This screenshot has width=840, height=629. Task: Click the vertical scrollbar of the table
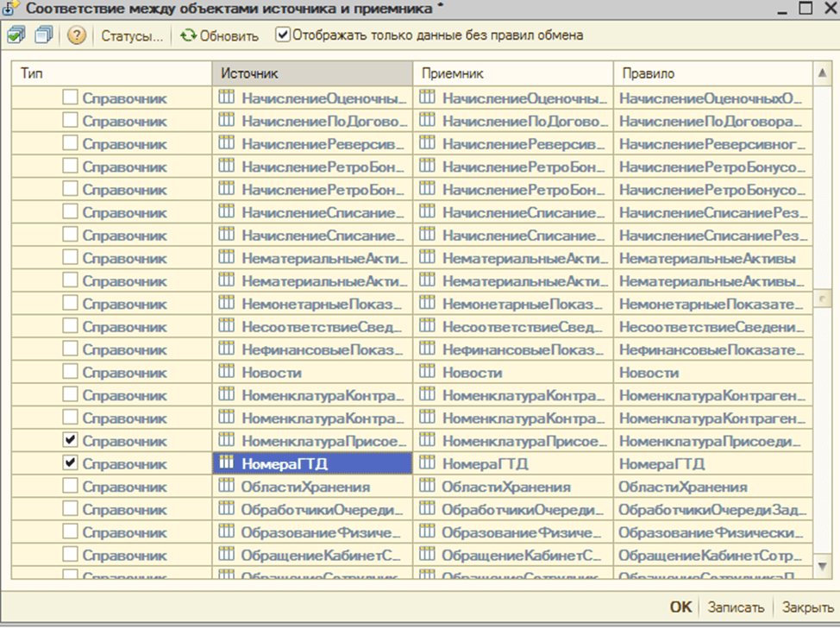click(x=823, y=298)
